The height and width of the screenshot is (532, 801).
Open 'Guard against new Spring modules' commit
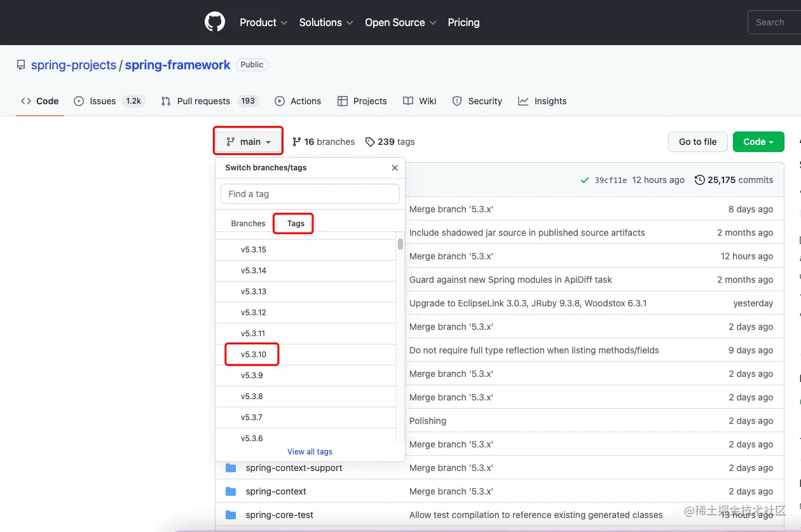510,280
